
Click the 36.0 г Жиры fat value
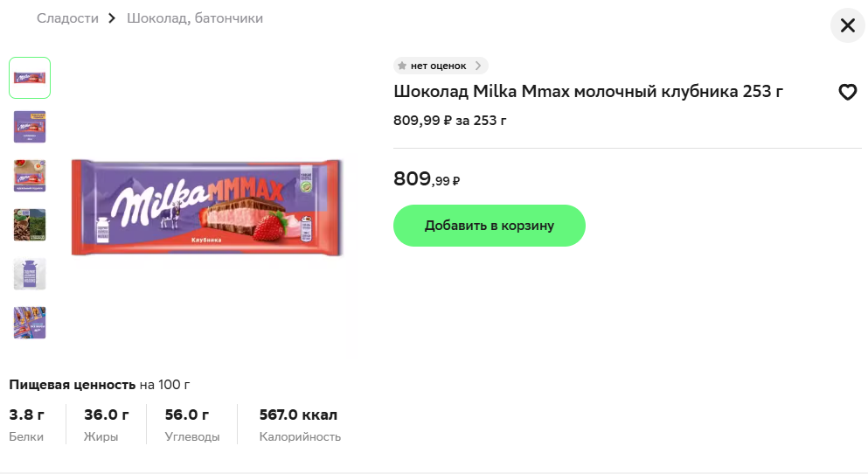[x=107, y=415]
